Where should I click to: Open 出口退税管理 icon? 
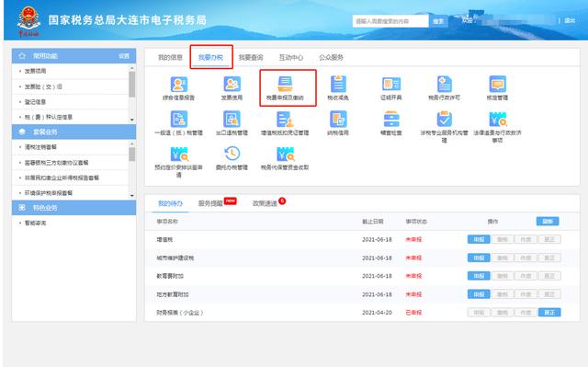click(x=232, y=120)
